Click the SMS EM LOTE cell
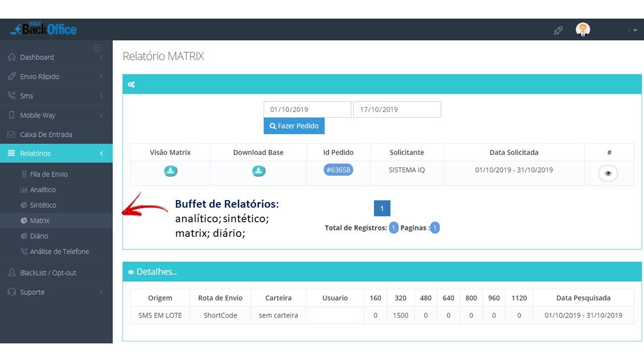 [160, 315]
